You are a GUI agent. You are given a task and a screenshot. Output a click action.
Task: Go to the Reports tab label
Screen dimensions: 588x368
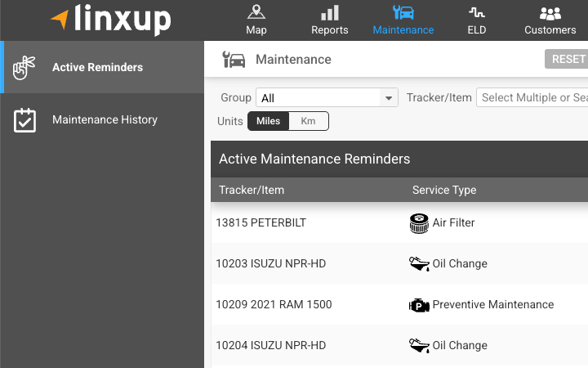[330, 30]
